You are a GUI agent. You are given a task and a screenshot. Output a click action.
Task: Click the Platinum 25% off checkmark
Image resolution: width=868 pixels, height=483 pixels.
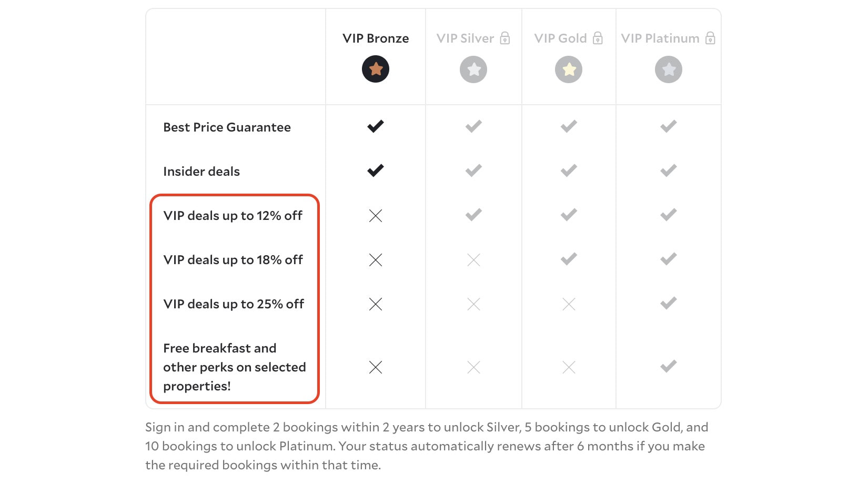coord(669,303)
